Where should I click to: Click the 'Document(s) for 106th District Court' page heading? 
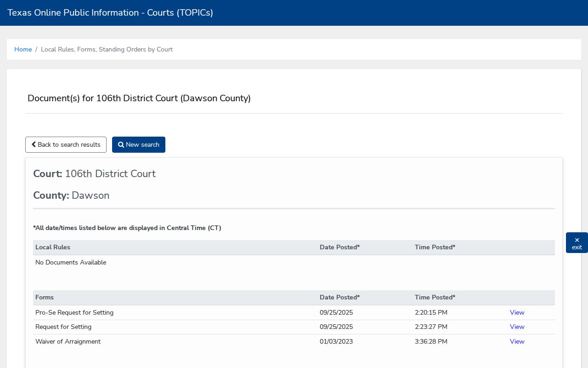click(x=139, y=98)
